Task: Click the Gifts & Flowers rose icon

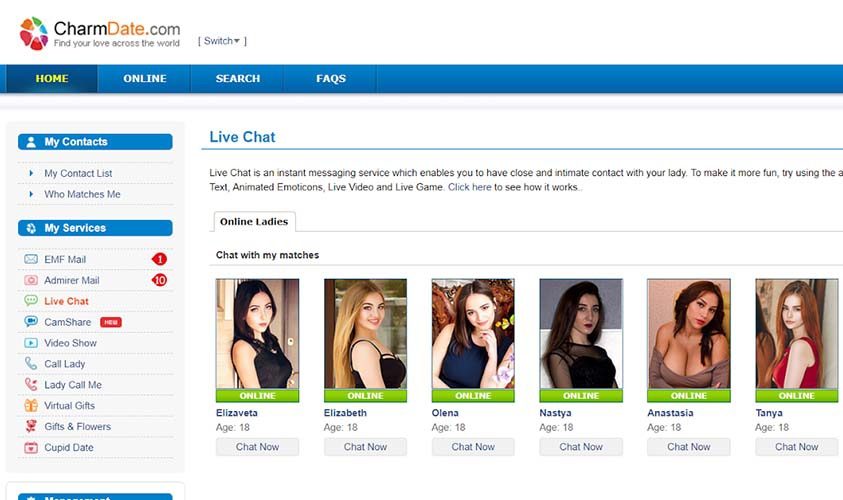Action: [31, 426]
